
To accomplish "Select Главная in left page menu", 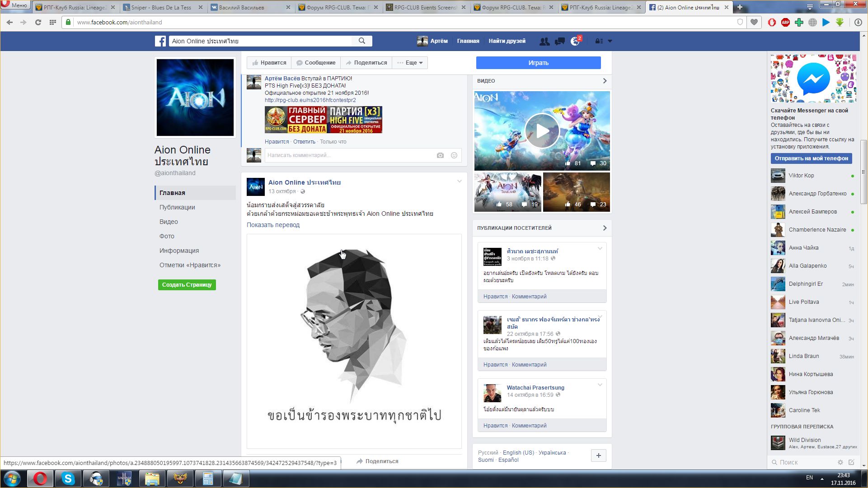I will click(x=195, y=193).
